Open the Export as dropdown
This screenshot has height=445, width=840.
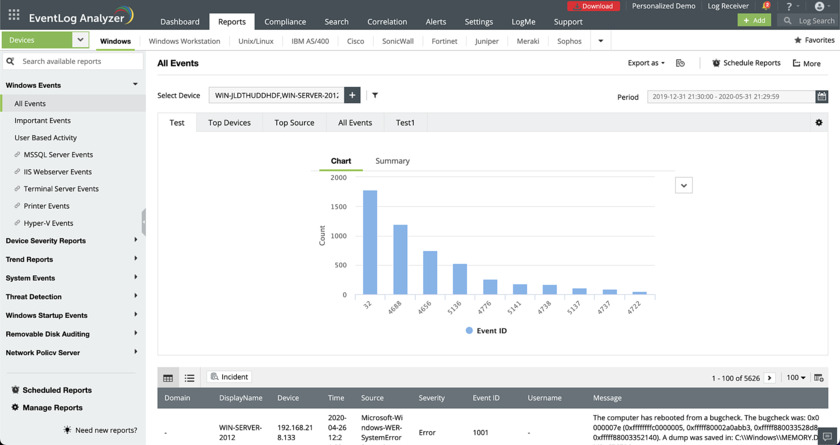(x=646, y=63)
